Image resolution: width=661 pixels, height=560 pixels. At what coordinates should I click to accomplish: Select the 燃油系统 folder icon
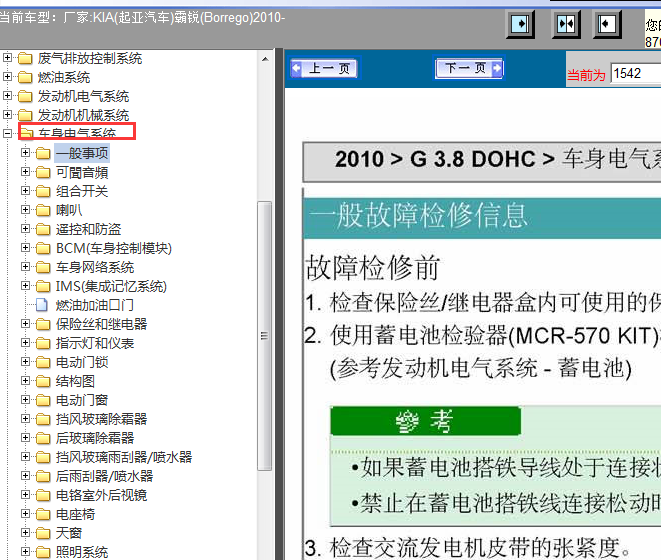(x=25, y=77)
